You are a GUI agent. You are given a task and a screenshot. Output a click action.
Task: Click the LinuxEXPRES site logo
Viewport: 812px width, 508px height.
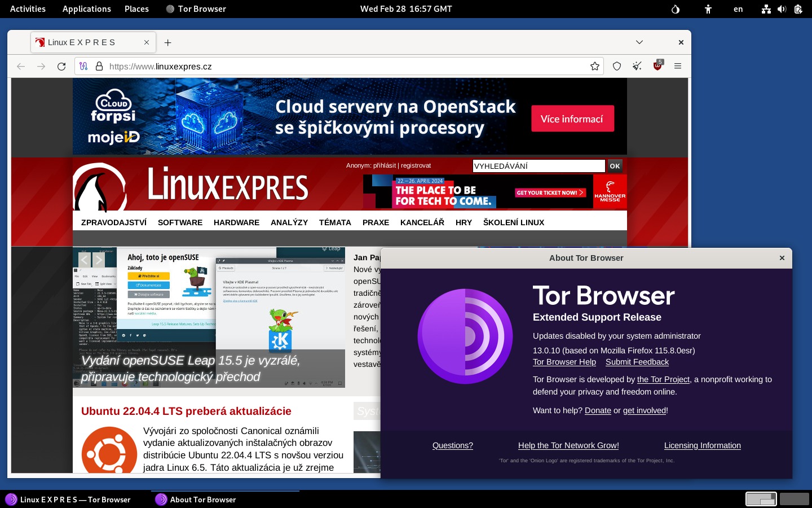click(x=191, y=186)
